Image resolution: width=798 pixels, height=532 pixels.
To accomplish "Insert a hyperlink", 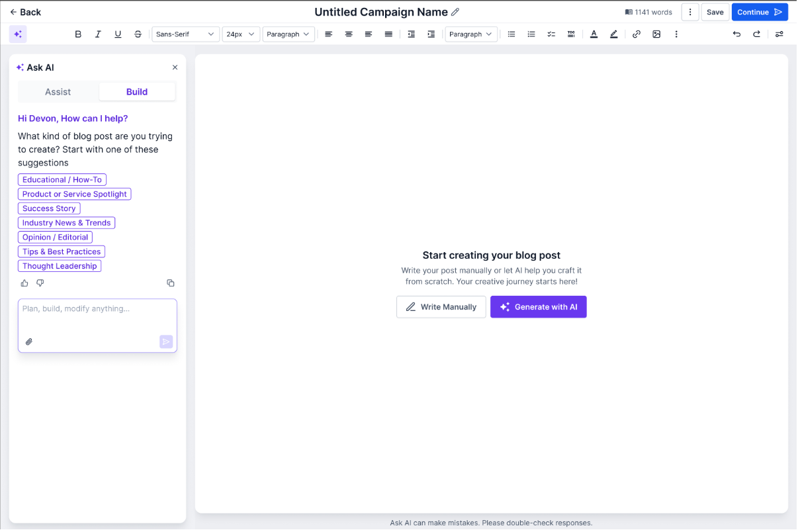I will coord(637,34).
